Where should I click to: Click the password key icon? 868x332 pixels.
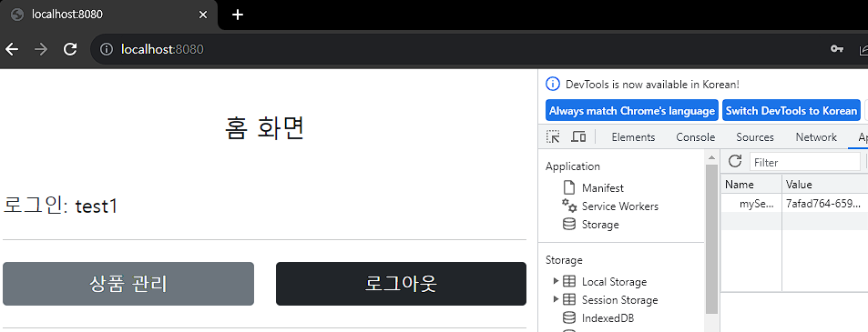(x=836, y=50)
